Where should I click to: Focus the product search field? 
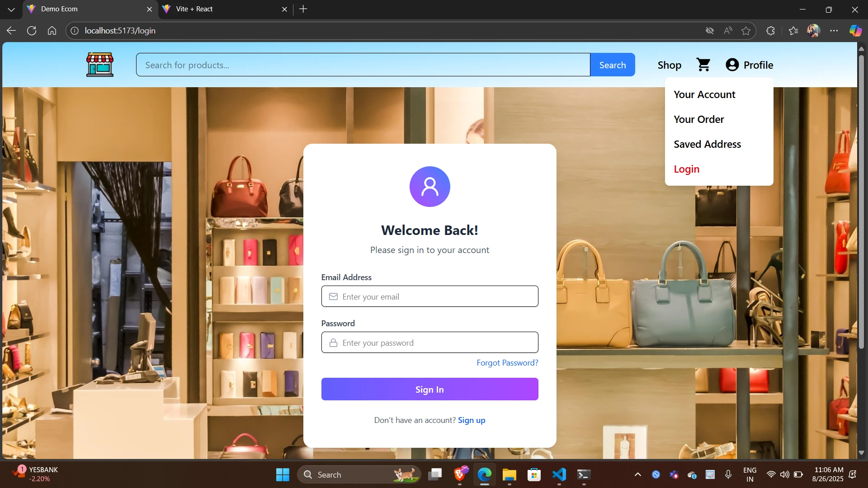coord(363,65)
